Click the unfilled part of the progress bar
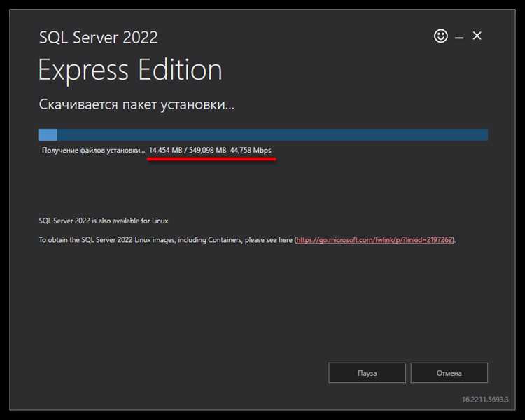This screenshot has height=420, width=525. (x=273, y=135)
